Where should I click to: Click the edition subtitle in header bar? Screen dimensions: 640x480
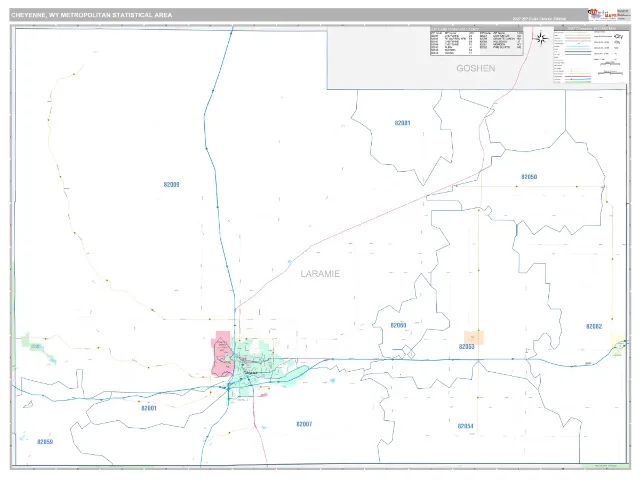click(x=539, y=18)
